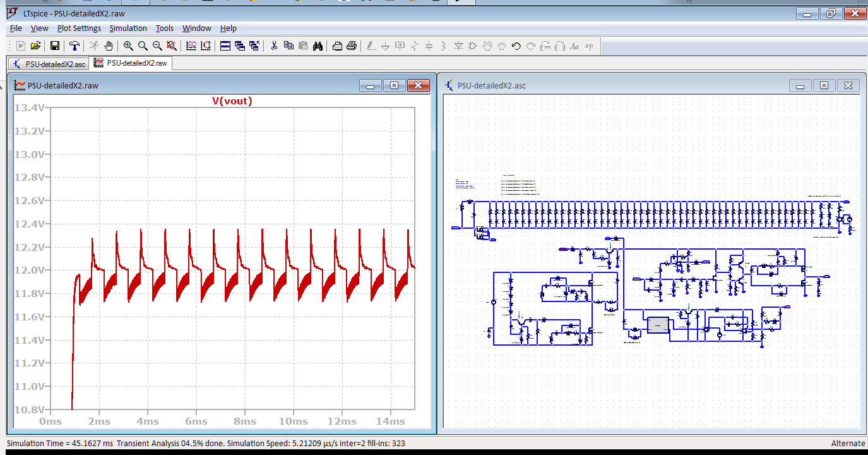This screenshot has height=455, width=868.
Task: Select the Resistor tool
Action: (414, 45)
